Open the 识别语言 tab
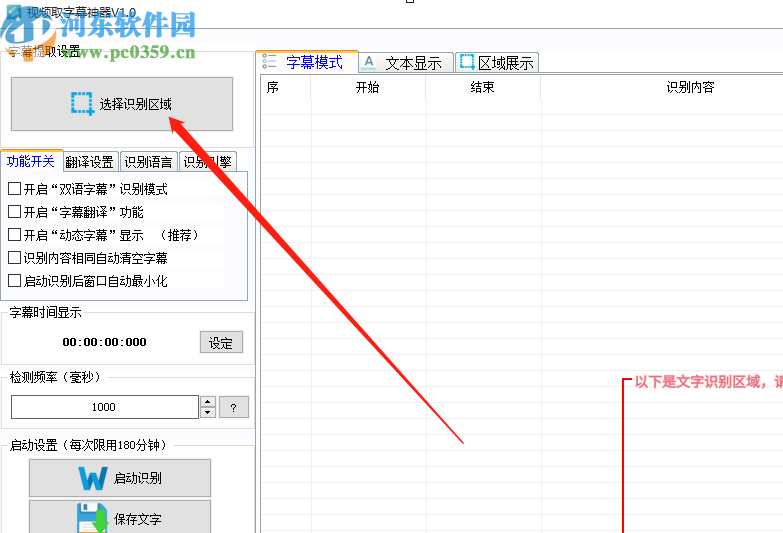 (x=148, y=162)
